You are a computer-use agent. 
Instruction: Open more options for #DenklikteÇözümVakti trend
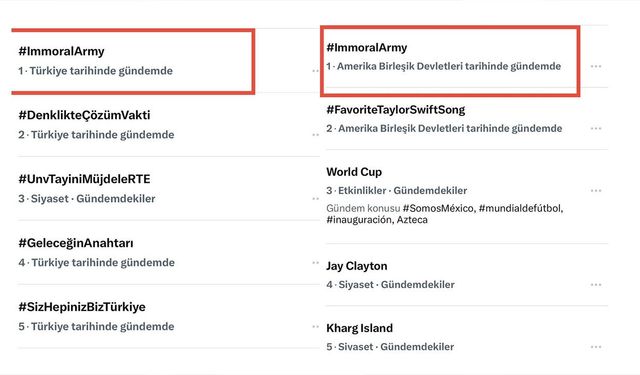[x=316, y=135]
